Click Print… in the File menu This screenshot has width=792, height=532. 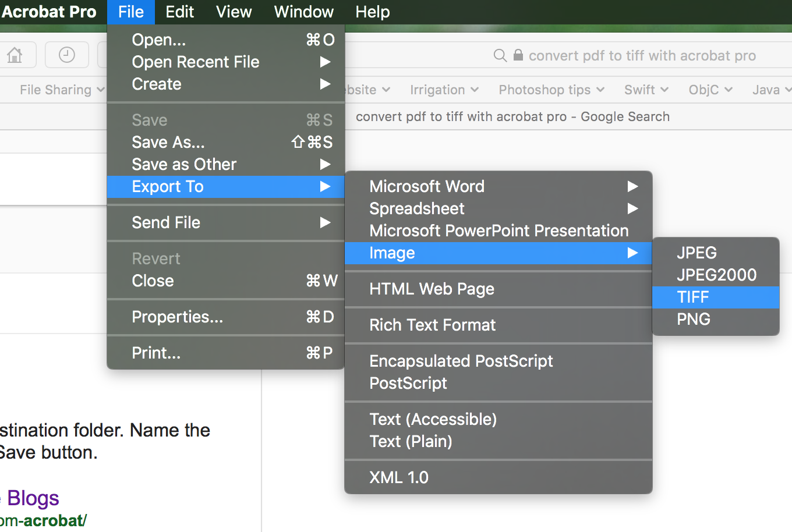156,353
